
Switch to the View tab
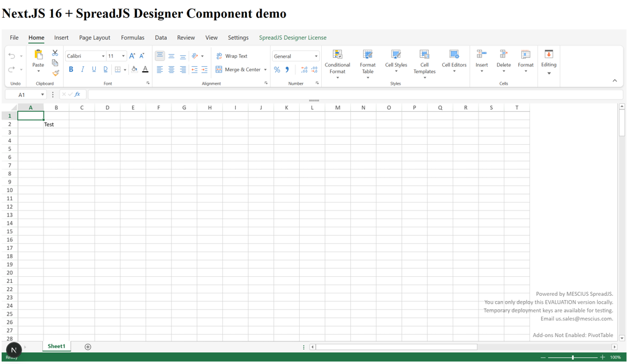(211, 37)
